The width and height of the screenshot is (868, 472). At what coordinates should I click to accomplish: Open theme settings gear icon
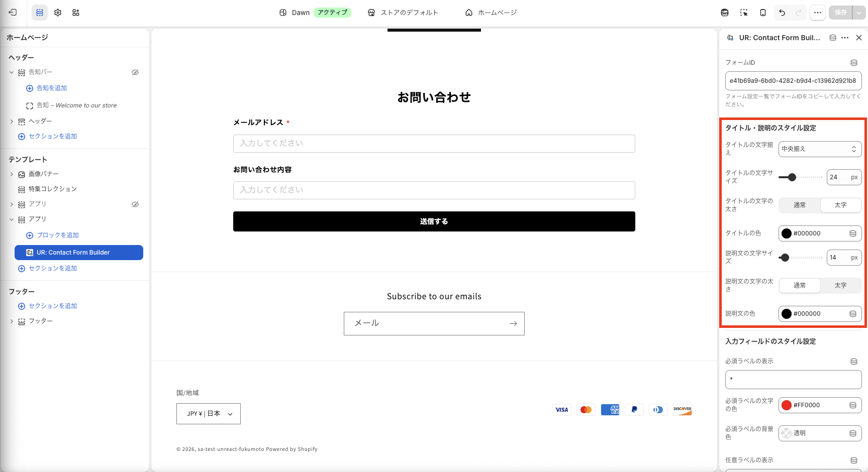coord(58,13)
